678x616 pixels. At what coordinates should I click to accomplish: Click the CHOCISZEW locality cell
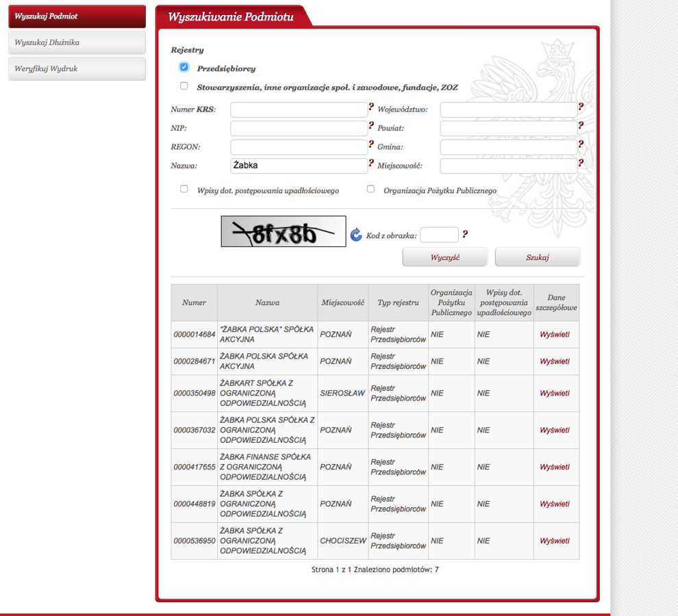343,541
